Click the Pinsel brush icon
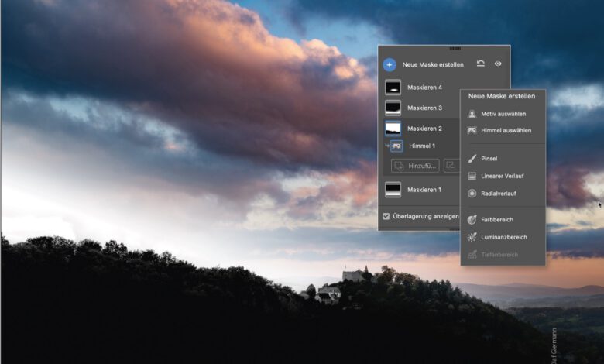 coord(472,159)
